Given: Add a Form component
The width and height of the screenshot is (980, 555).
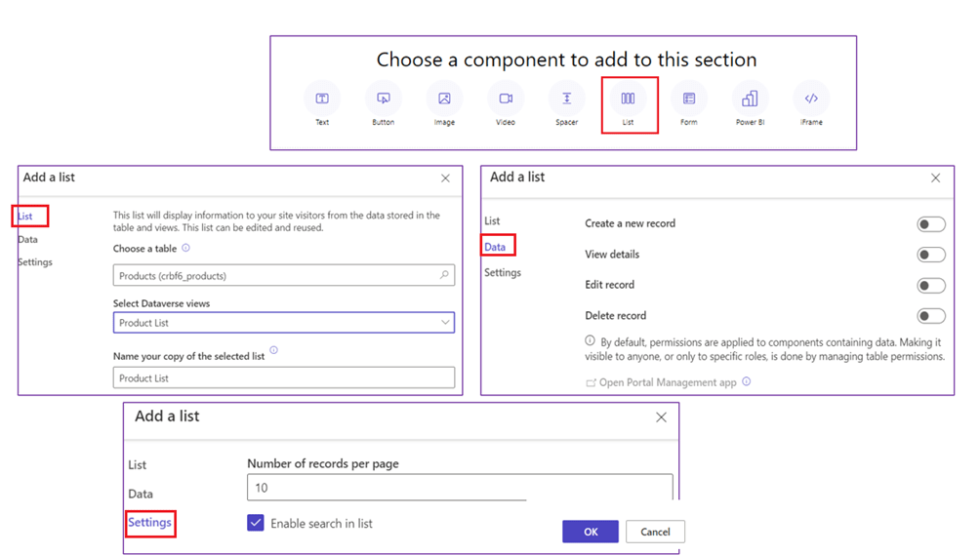Looking at the screenshot, I should (689, 99).
